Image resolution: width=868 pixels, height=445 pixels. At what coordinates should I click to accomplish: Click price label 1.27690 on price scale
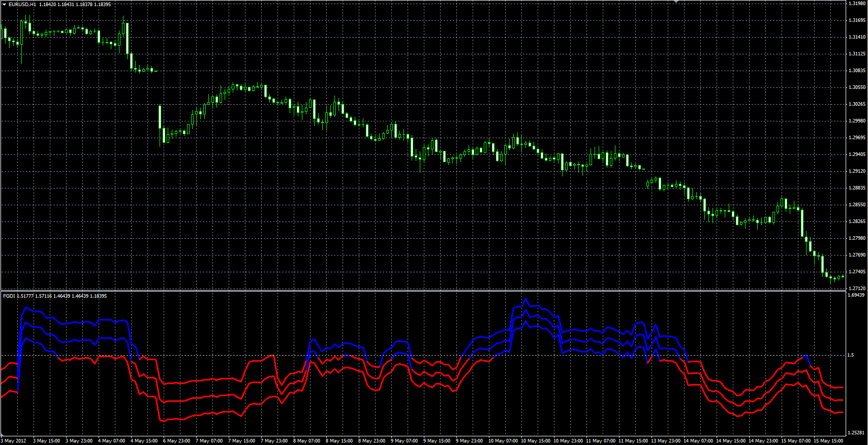857,255
